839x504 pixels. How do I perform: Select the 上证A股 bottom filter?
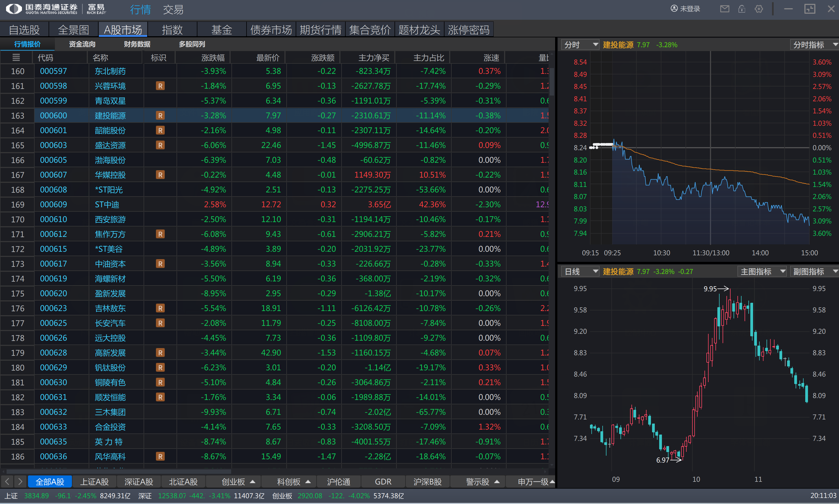[94, 481]
